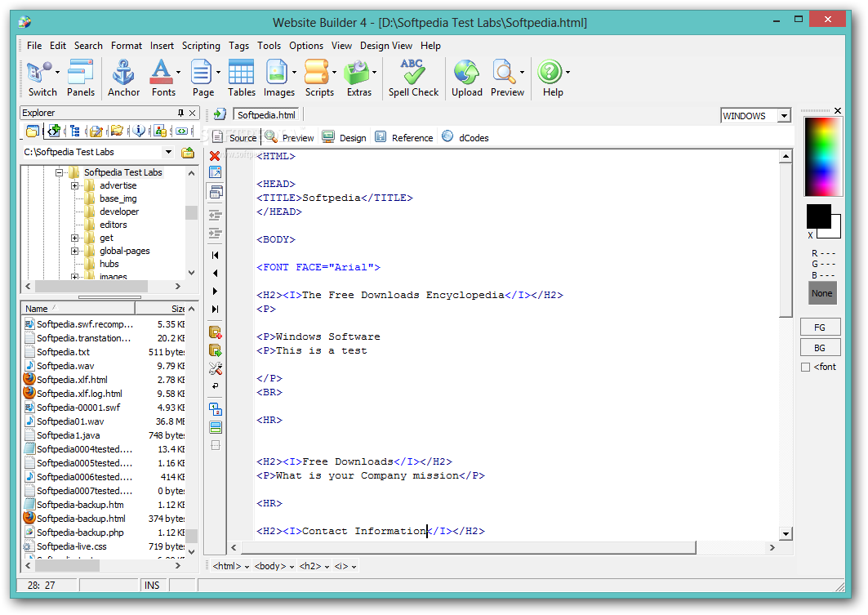Pin the Explorer panel
This screenshot has width=868, height=615.
[180, 113]
